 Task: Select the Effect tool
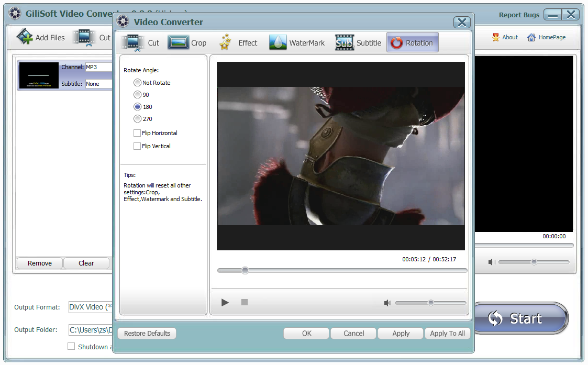[239, 42]
